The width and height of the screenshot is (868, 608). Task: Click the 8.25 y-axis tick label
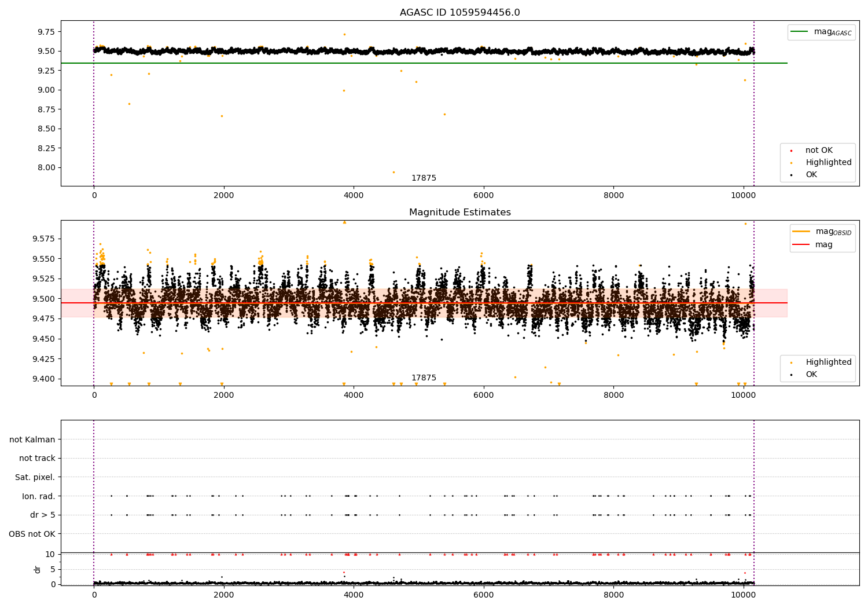pyautogui.click(x=46, y=148)
